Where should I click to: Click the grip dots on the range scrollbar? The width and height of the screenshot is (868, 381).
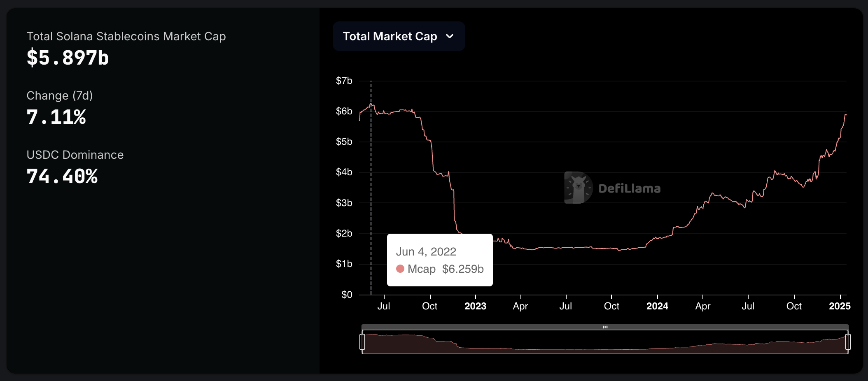point(605,327)
